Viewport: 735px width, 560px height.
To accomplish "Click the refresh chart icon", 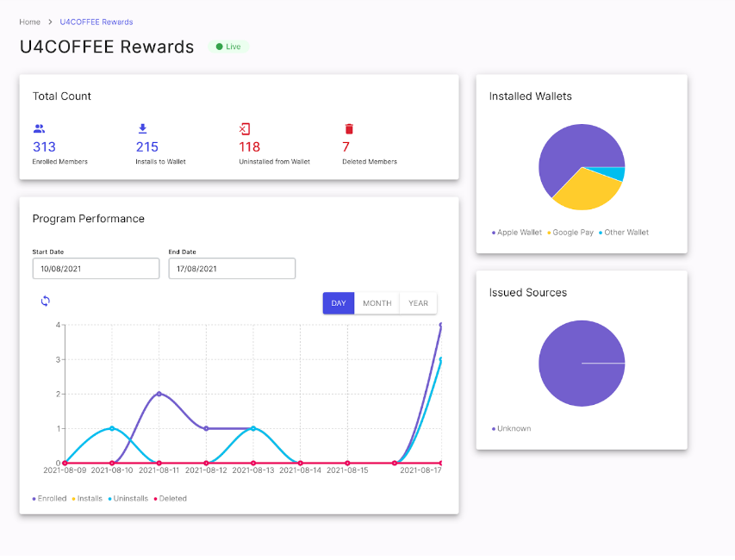I will tap(46, 301).
